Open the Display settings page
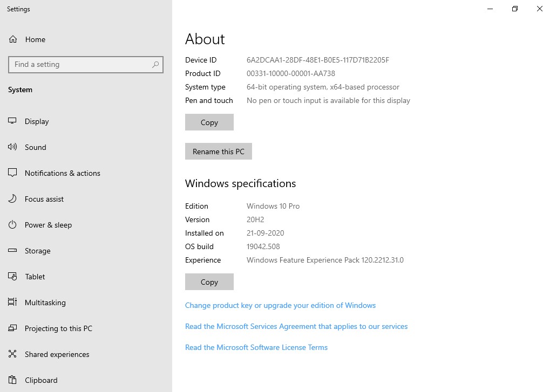The width and height of the screenshot is (543, 392). (86, 121)
